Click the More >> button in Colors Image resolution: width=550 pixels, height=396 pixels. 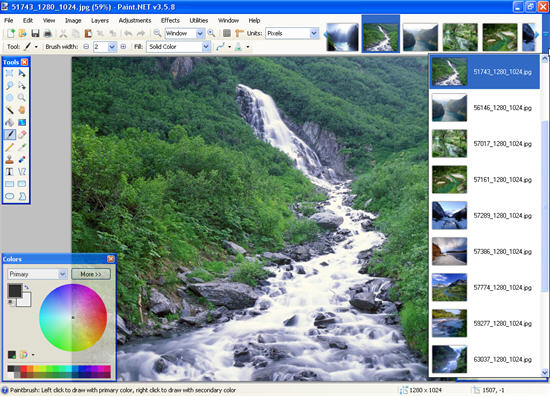91,274
